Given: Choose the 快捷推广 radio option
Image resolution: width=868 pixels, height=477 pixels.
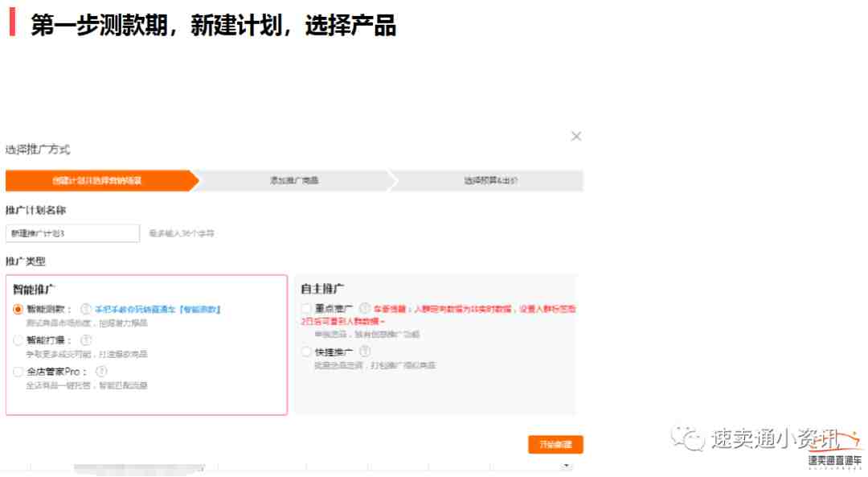Looking at the screenshot, I should pos(306,352).
